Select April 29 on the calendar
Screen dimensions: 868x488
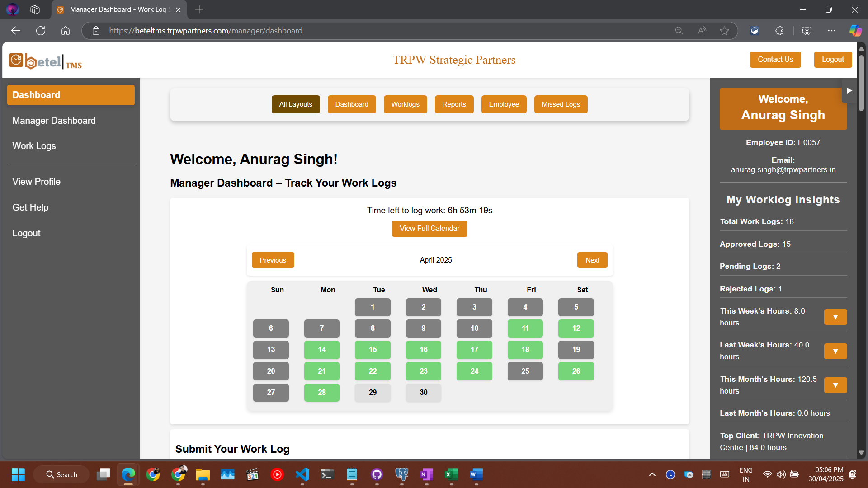372,392
